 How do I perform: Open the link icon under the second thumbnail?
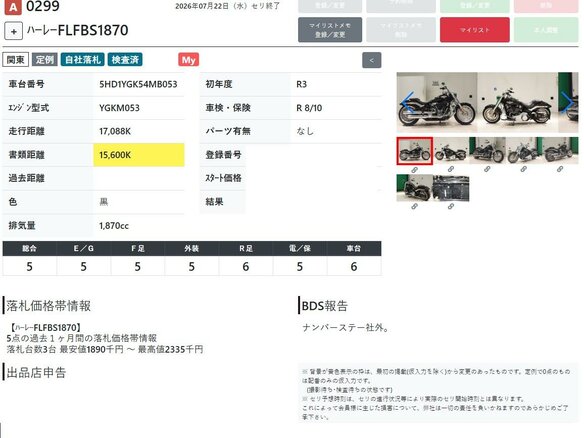tap(451, 169)
